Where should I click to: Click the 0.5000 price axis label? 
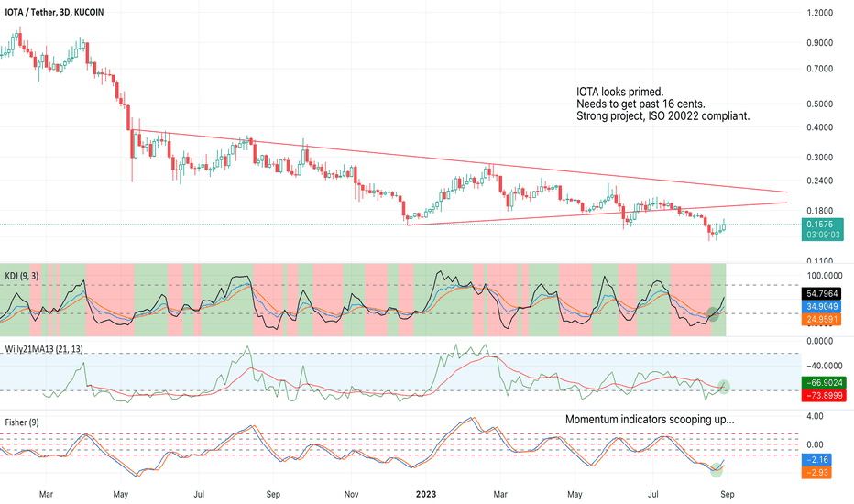[x=820, y=104]
